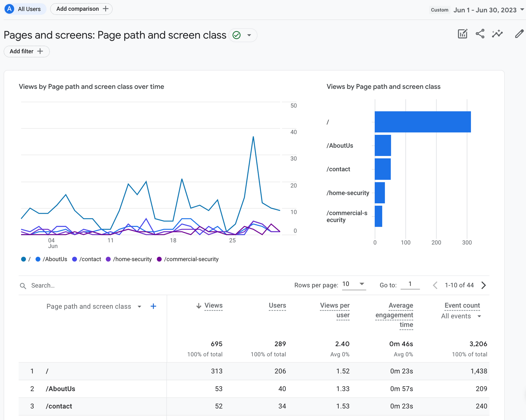Screen dimensions: 526x420
Task: Click the plus icon to add dimension
Action: click(153, 307)
